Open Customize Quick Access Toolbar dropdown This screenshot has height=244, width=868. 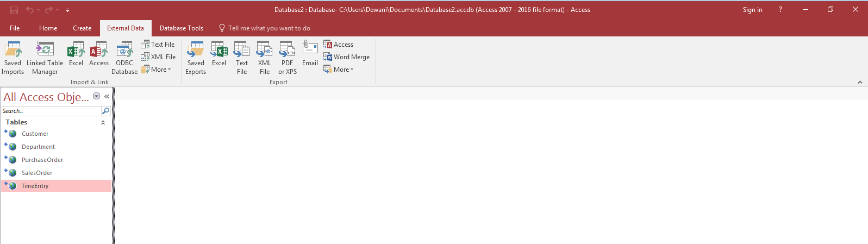[67, 10]
